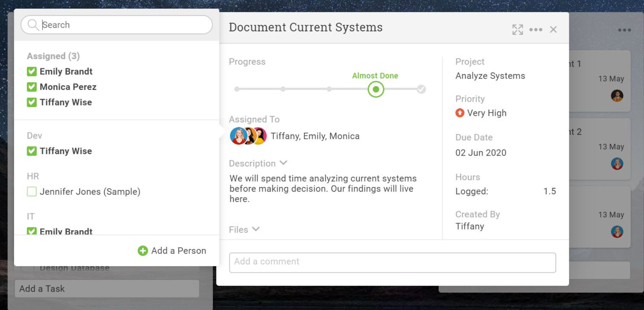This screenshot has height=310, width=644.
Task: Collapse the Files section chevron
Action: click(x=256, y=229)
